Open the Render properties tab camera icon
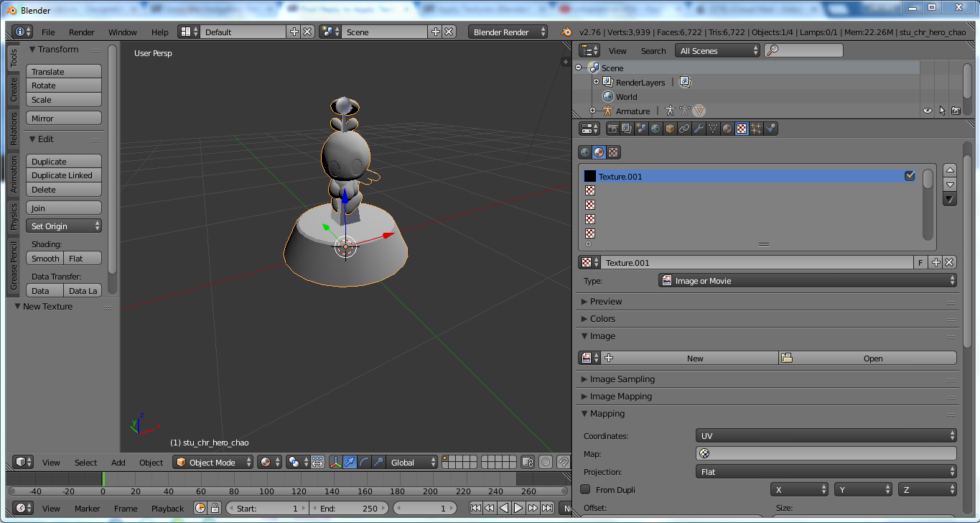The height and width of the screenshot is (523, 980). point(612,129)
